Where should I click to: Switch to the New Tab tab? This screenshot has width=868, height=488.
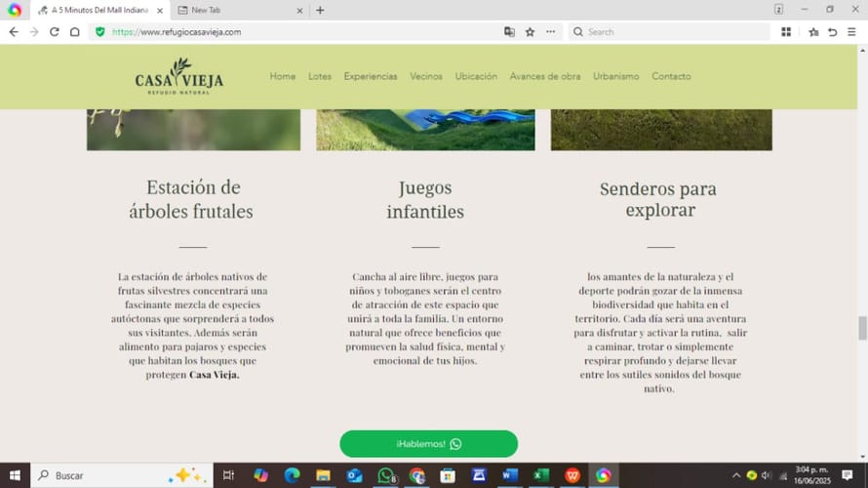(x=240, y=10)
